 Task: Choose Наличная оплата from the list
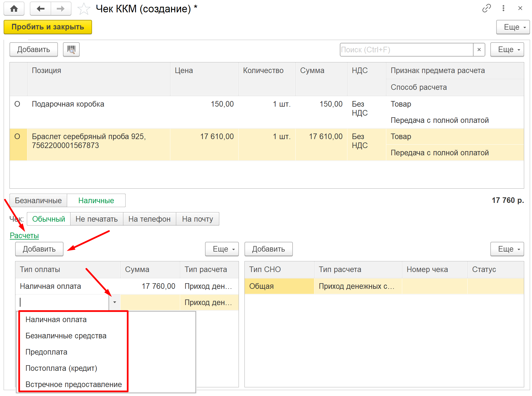coord(56,320)
